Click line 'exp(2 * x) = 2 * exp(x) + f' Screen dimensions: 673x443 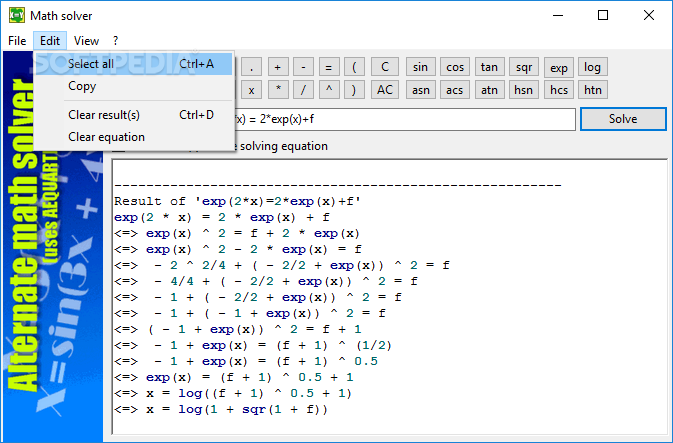(x=222, y=218)
